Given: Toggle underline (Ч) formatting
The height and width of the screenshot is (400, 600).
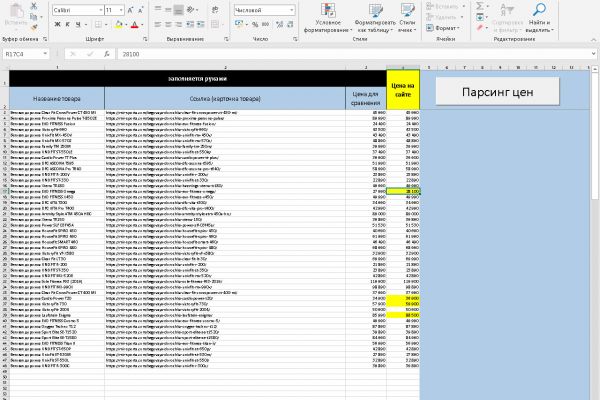Looking at the screenshot, I should point(78,24).
